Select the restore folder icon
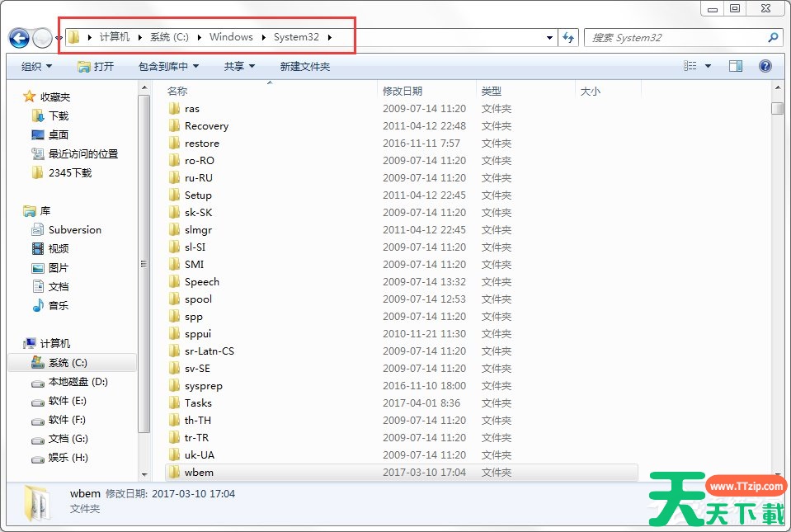791x532 pixels. coord(174,144)
